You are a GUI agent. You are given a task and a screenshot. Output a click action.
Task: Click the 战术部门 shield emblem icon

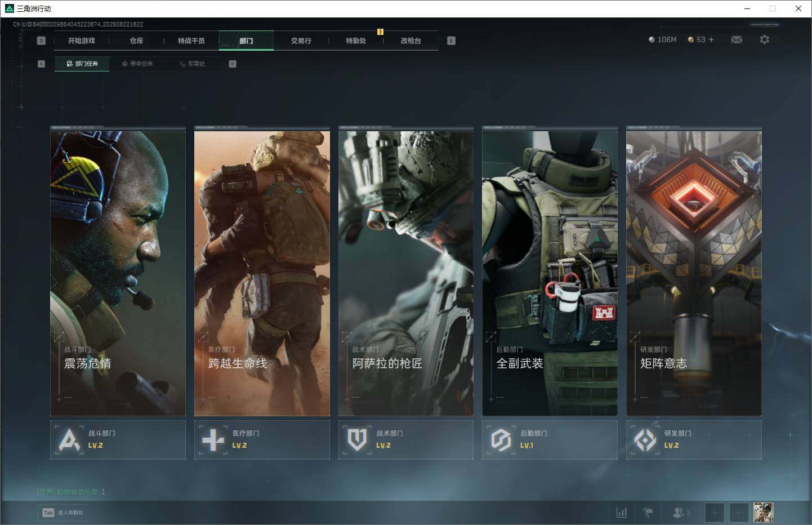(x=357, y=440)
